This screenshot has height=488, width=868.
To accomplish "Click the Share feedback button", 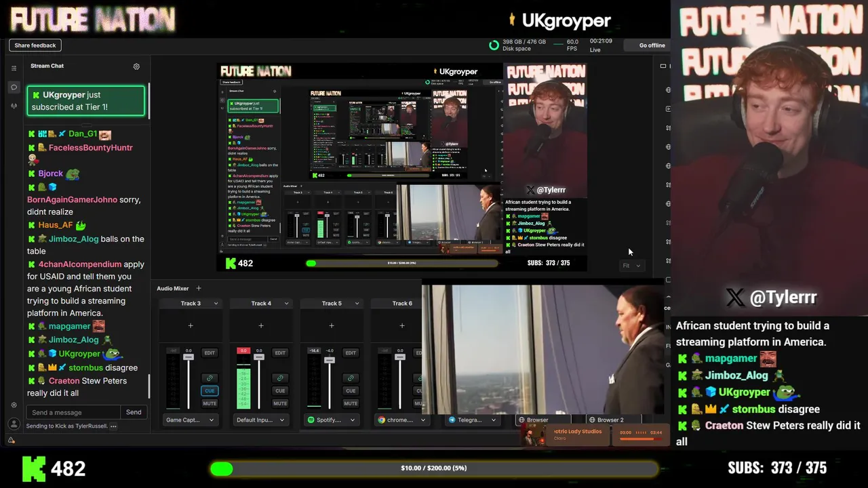I will (x=35, y=45).
